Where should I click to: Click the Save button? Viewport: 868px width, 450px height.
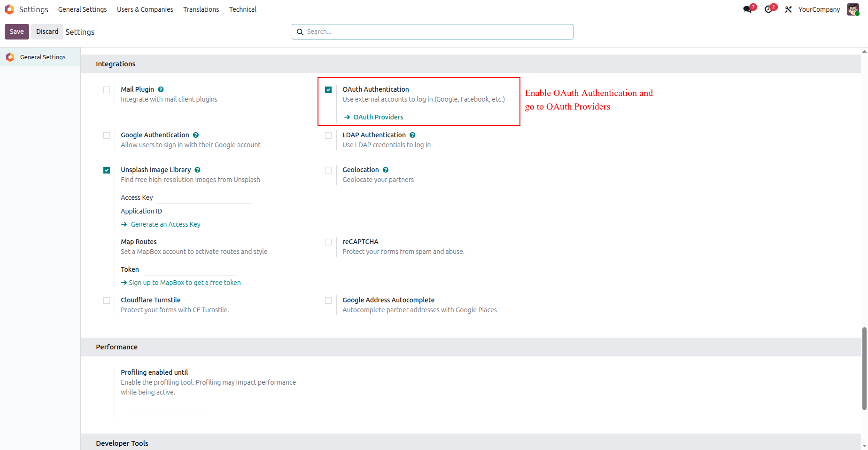(x=17, y=32)
